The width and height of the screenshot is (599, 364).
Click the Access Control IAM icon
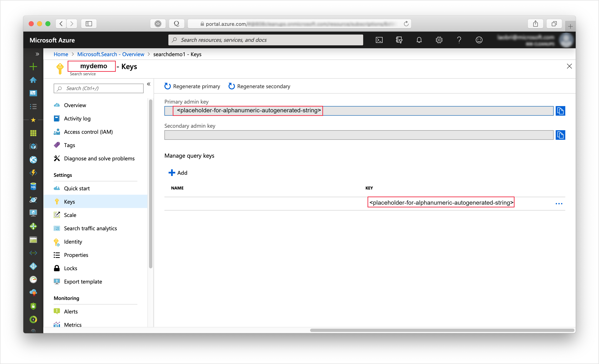57,132
